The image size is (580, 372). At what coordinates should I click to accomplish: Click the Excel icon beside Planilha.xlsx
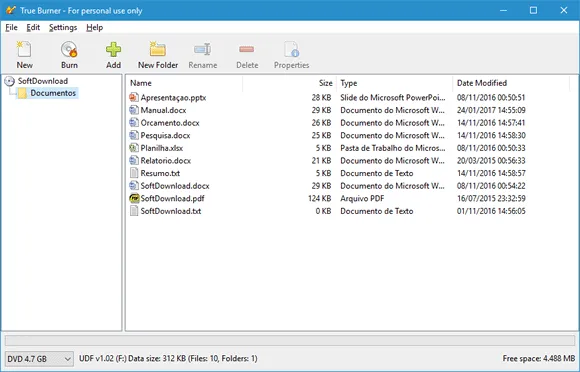134,148
